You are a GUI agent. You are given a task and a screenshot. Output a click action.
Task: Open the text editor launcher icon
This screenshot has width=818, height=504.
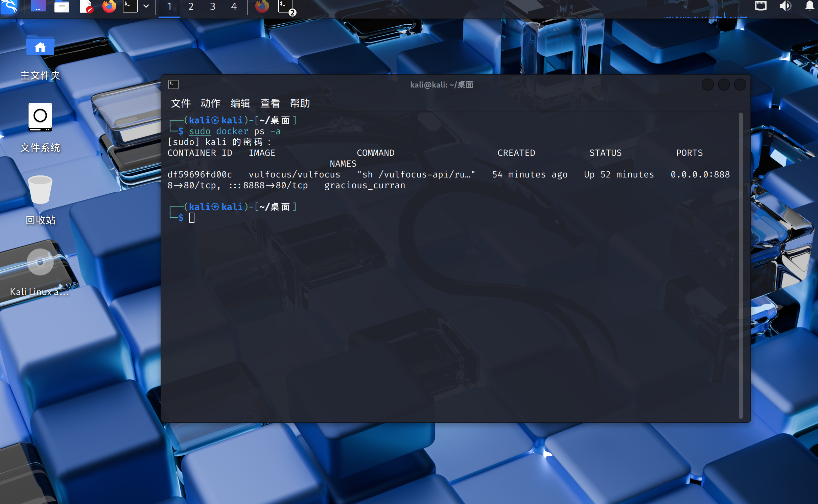pyautogui.click(x=86, y=6)
